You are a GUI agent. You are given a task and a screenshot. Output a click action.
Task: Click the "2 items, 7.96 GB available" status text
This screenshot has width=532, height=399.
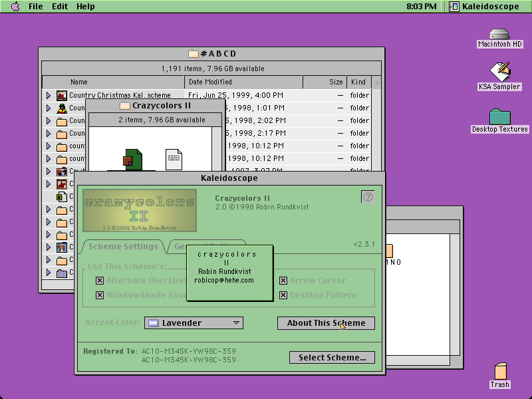[162, 120]
